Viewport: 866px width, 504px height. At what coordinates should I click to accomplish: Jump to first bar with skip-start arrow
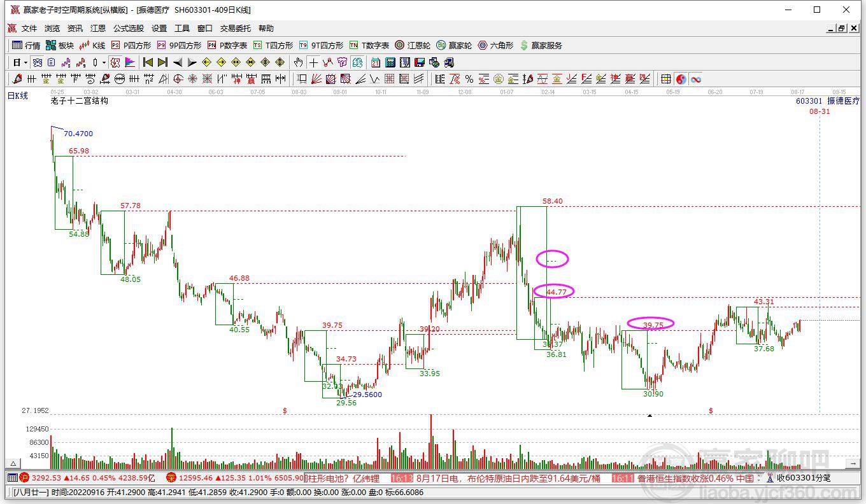coord(148,62)
